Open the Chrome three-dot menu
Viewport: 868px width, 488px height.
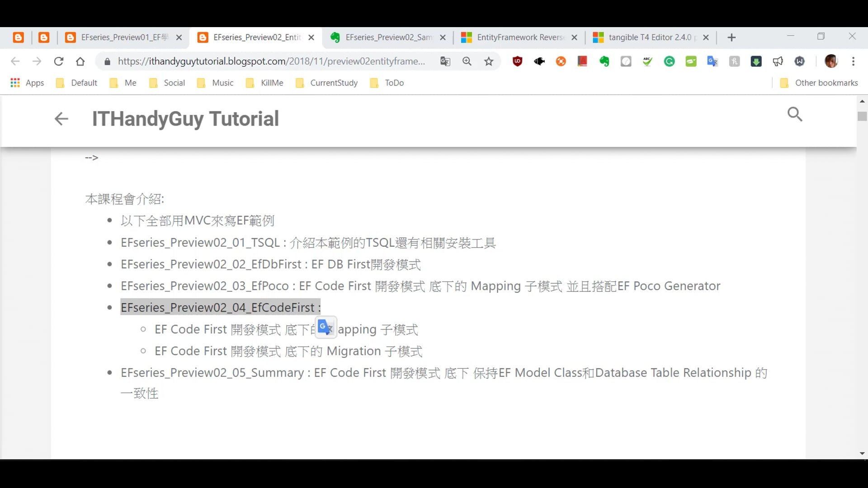853,61
